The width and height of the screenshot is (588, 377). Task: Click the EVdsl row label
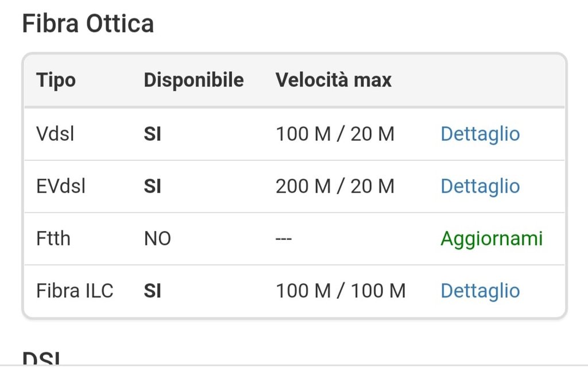pos(61,186)
